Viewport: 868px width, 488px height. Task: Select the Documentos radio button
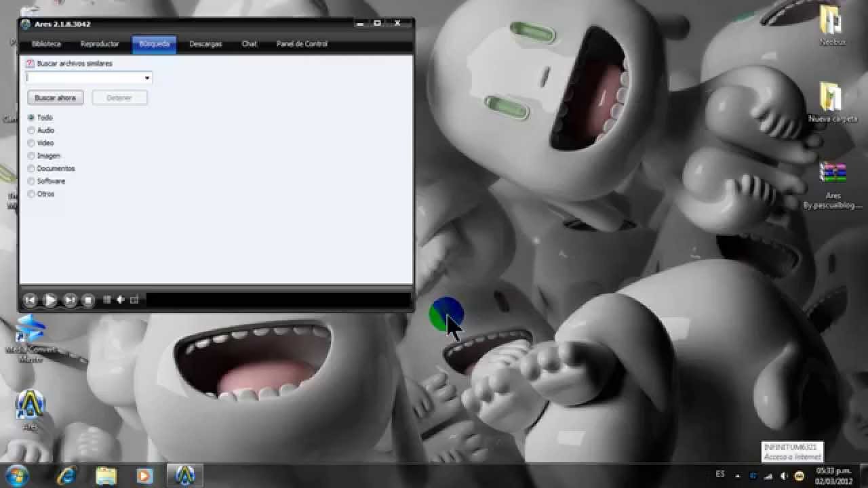(31, 168)
